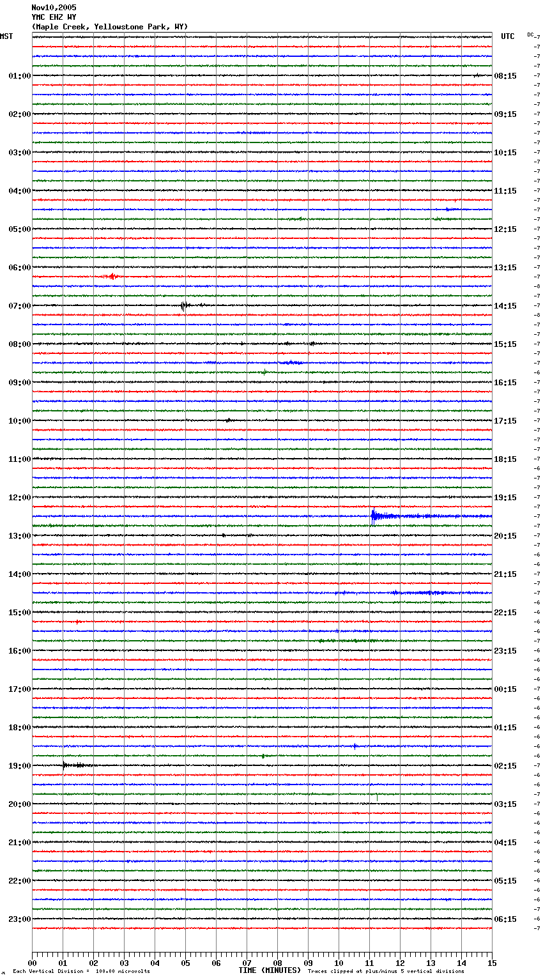Select the 08:00 MST row label

[x=20, y=344]
